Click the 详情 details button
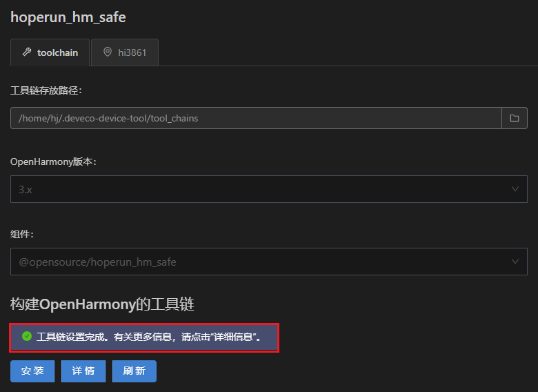The width and height of the screenshot is (538, 392). pyautogui.click(x=83, y=371)
